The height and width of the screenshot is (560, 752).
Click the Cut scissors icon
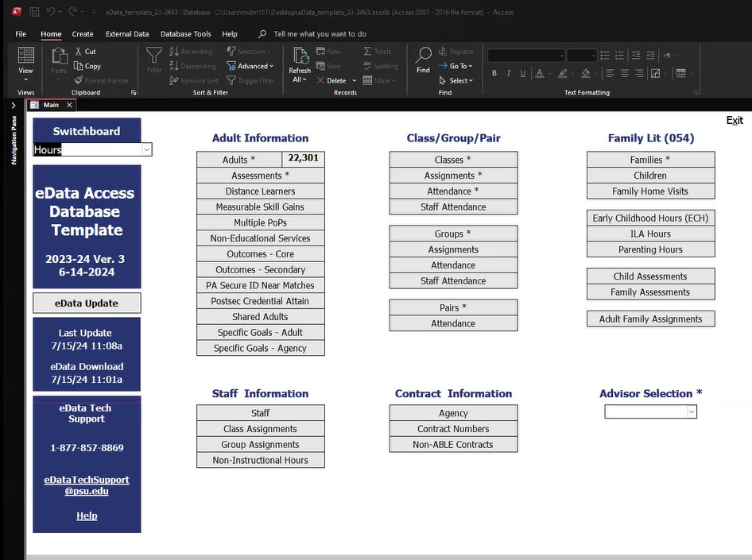pos(79,52)
